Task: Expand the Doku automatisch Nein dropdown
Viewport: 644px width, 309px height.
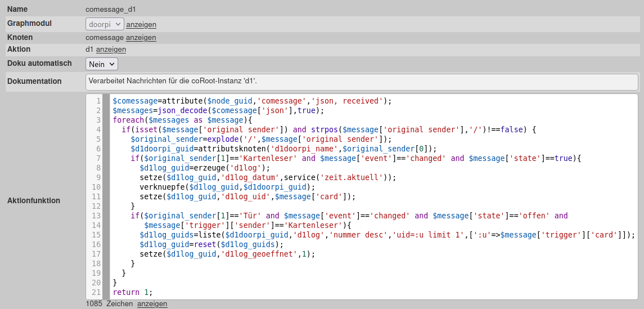Action: point(101,64)
